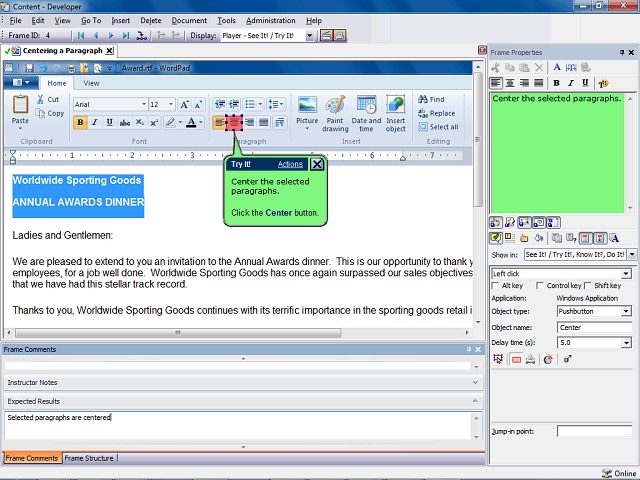640x480 pixels.
Task: Enable the Shift key checkbox
Action: click(587, 285)
